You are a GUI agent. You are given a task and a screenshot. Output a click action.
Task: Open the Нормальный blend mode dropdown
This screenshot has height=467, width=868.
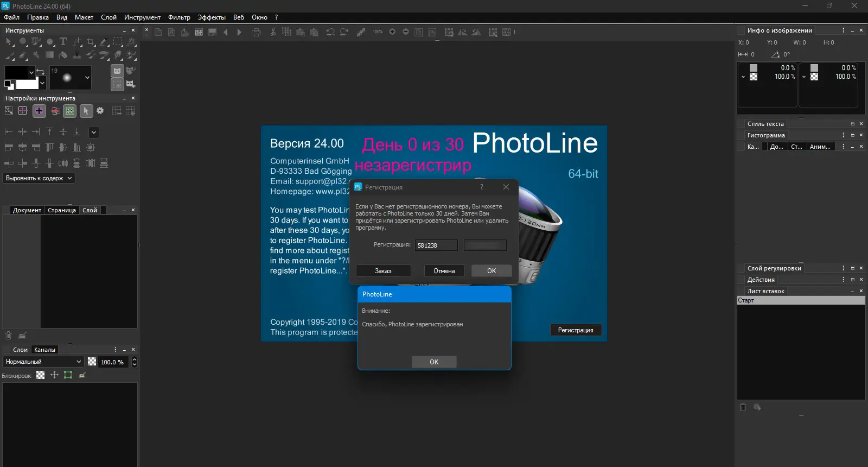(43, 362)
